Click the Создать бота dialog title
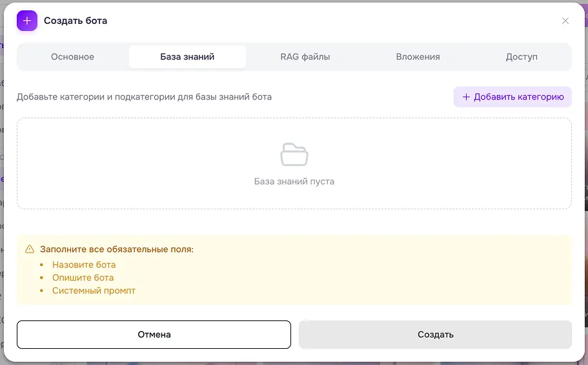This screenshot has width=588, height=365. pos(76,21)
